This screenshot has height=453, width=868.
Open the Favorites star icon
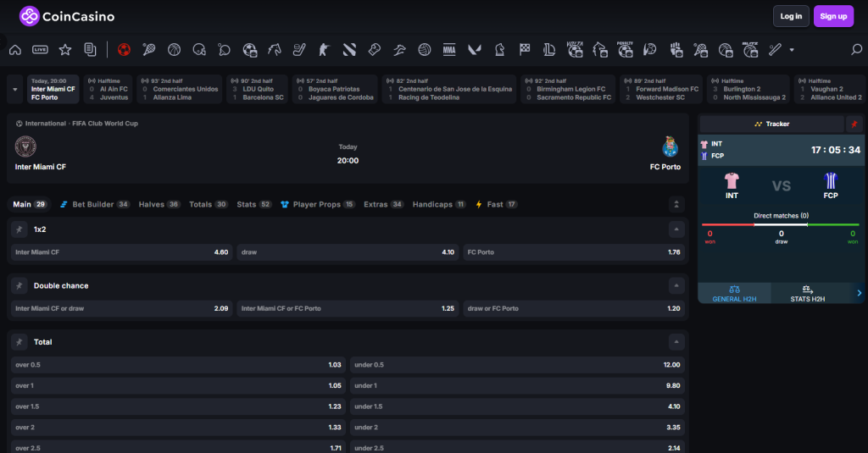pos(65,50)
